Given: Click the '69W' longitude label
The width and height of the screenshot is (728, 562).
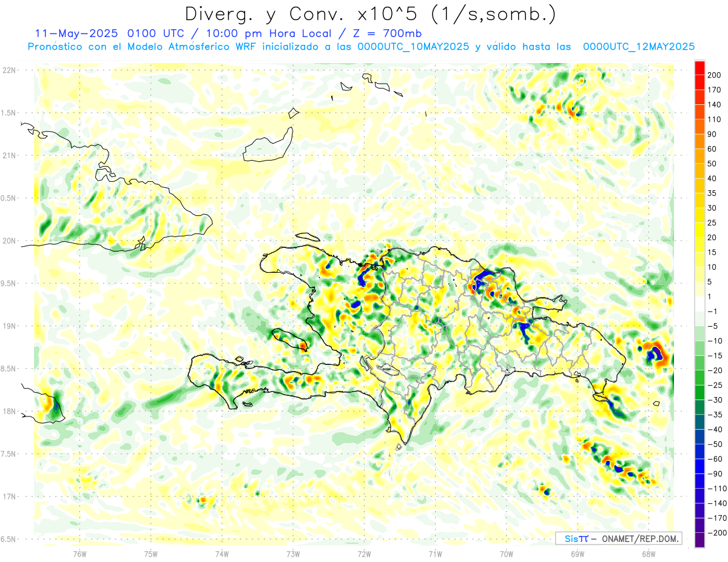Looking at the screenshot, I should pos(577,554).
